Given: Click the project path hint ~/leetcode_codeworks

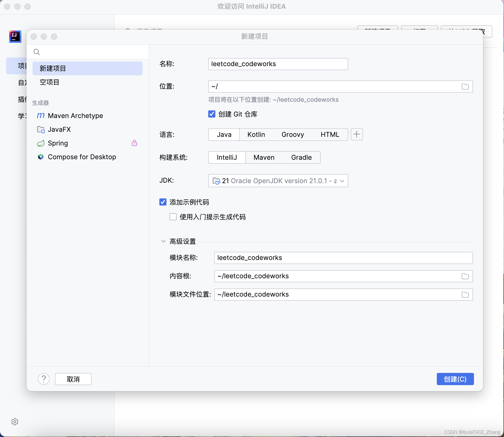Looking at the screenshot, I should [x=306, y=100].
